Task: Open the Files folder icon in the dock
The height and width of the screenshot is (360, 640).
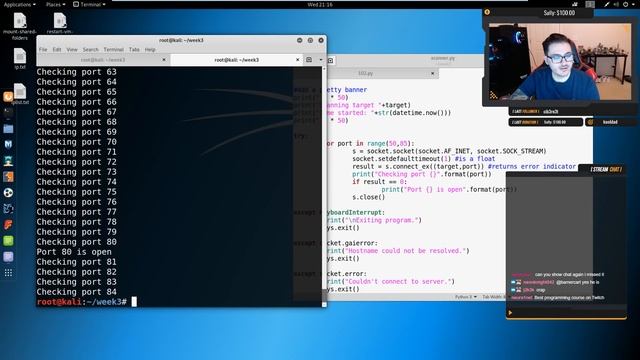Action: tap(8, 129)
